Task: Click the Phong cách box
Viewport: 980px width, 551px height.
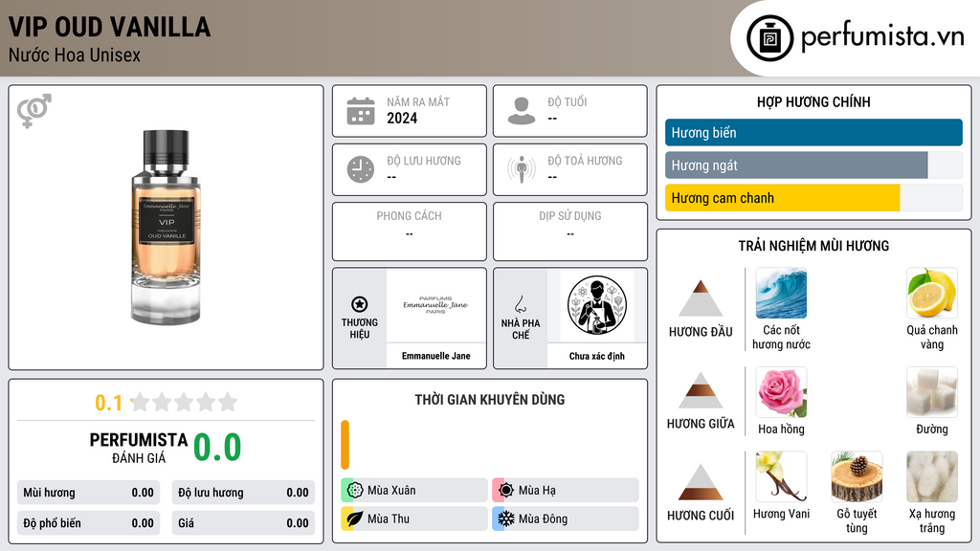Action: pos(410,231)
